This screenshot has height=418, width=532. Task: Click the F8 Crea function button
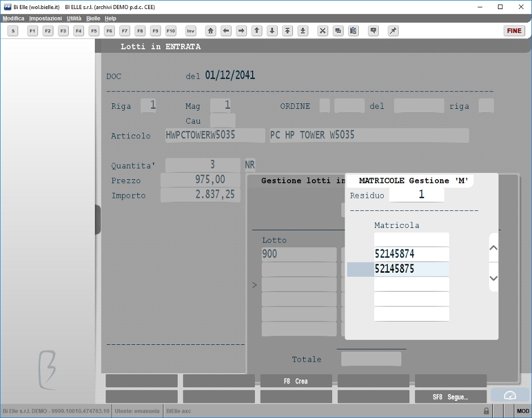pos(296,381)
